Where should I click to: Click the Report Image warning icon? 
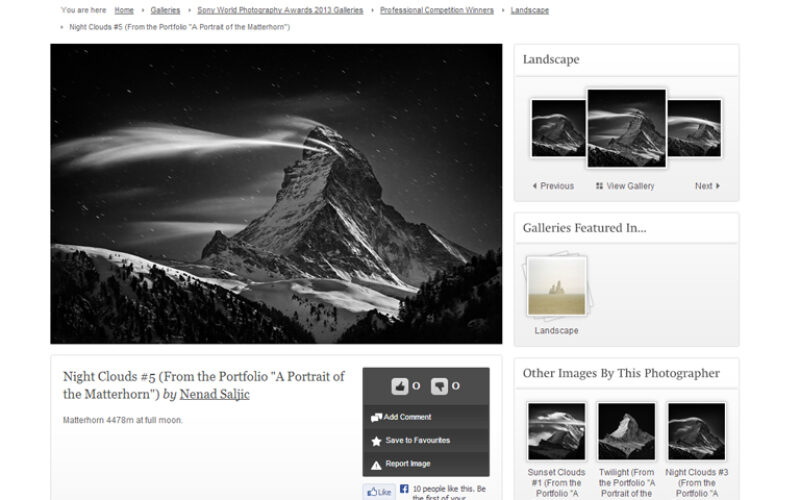tap(376, 464)
